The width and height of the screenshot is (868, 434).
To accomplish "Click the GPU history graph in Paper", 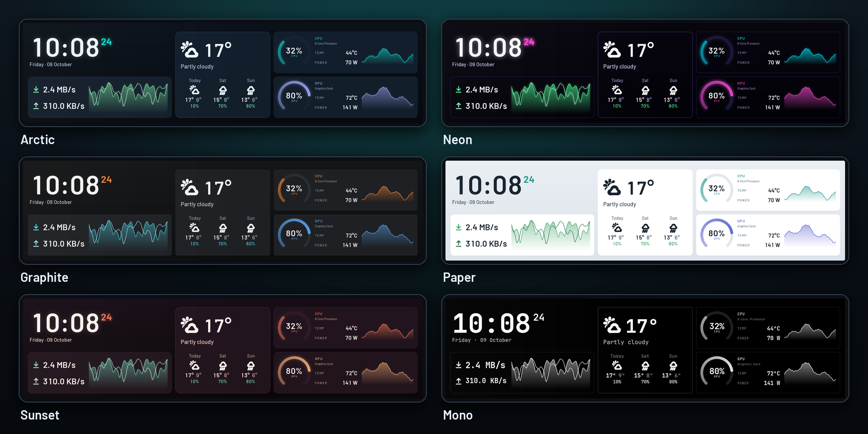I will pos(810,236).
